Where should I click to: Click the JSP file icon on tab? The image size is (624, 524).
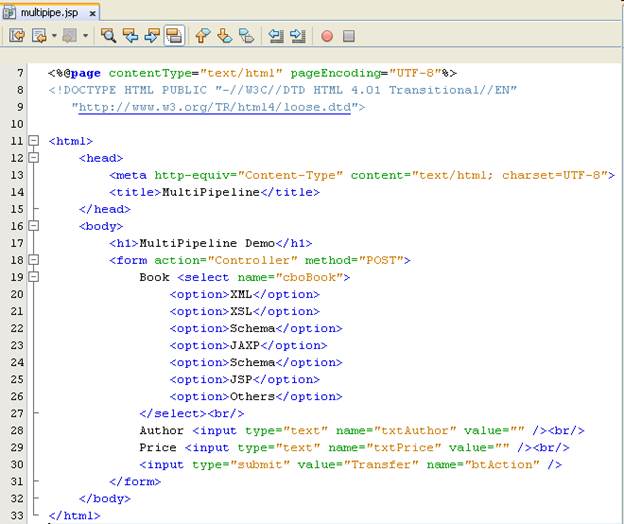[x=10, y=13]
